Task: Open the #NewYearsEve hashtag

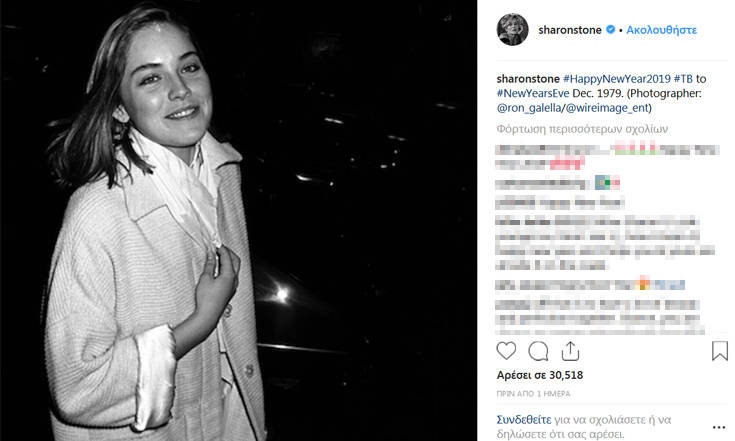Action: (x=533, y=93)
